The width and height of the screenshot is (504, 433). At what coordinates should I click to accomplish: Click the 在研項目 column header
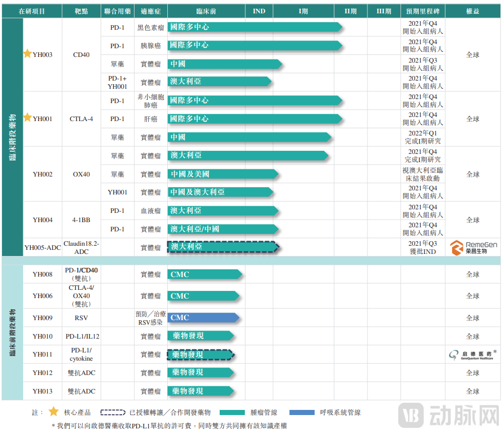32,11
